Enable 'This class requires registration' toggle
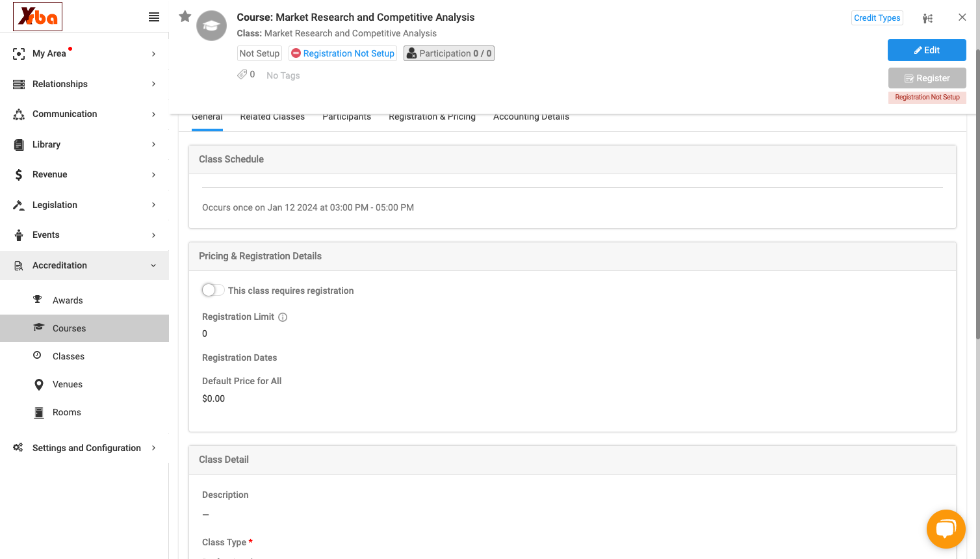The width and height of the screenshot is (980, 559). click(213, 291)
